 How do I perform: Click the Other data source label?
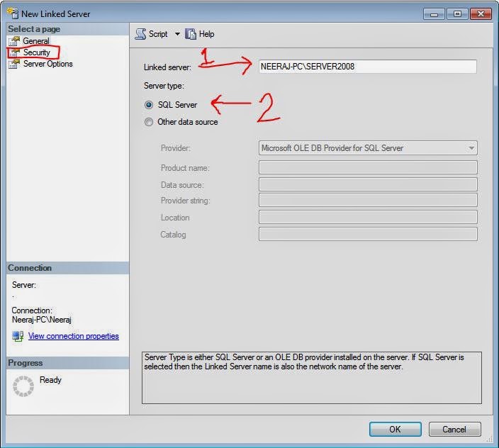click(x=188, y=122)
